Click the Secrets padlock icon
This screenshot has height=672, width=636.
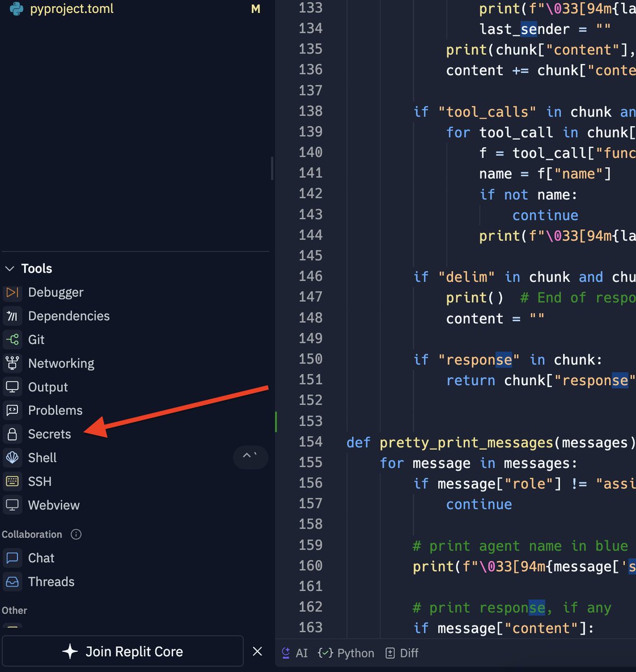coord(12,434)
